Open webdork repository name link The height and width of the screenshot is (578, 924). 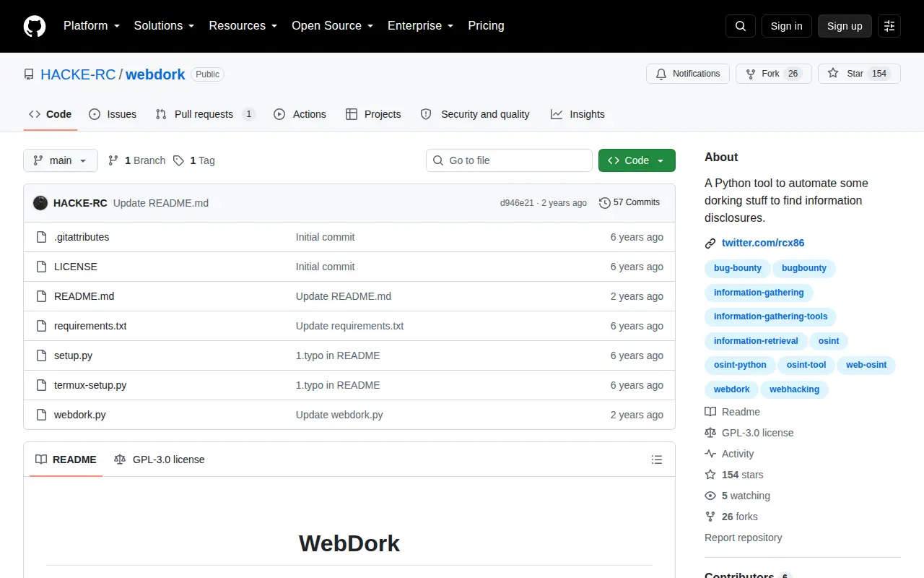pyautogui.click(x=156, y=74)
